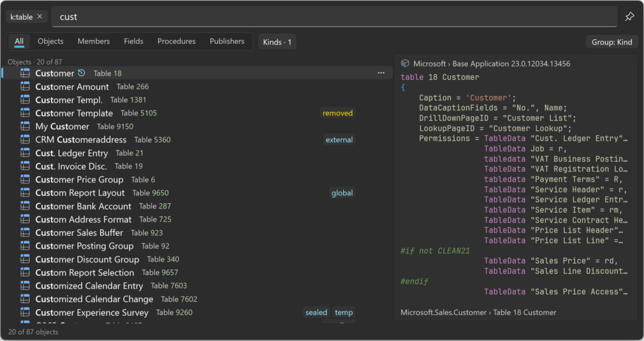Select Cust. Ledger Entry Table 21

click(x=197, y=153)
